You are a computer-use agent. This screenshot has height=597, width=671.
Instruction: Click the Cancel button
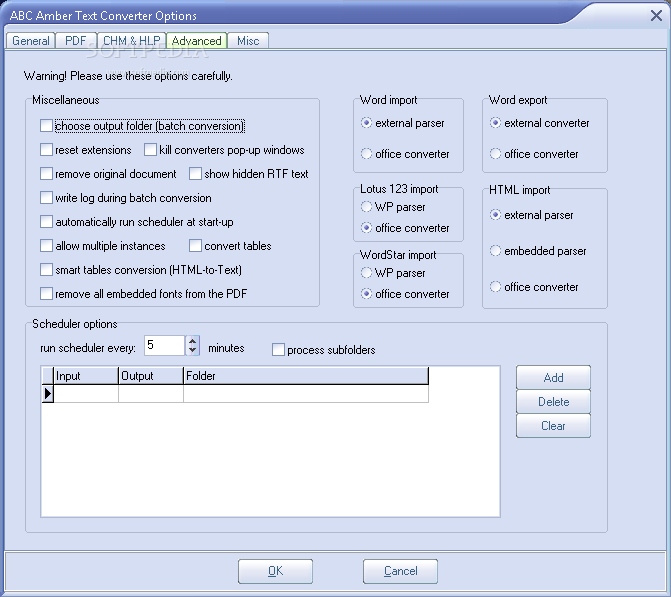point(400,571)
